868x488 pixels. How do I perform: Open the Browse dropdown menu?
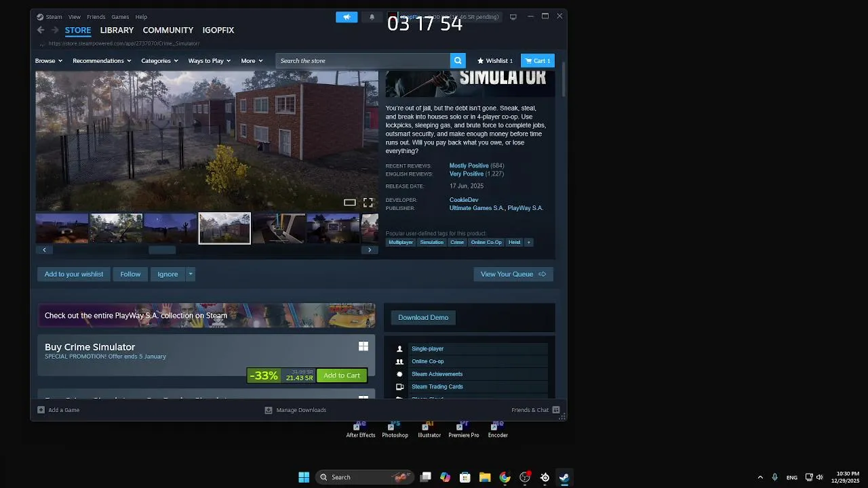coord(49,60)
